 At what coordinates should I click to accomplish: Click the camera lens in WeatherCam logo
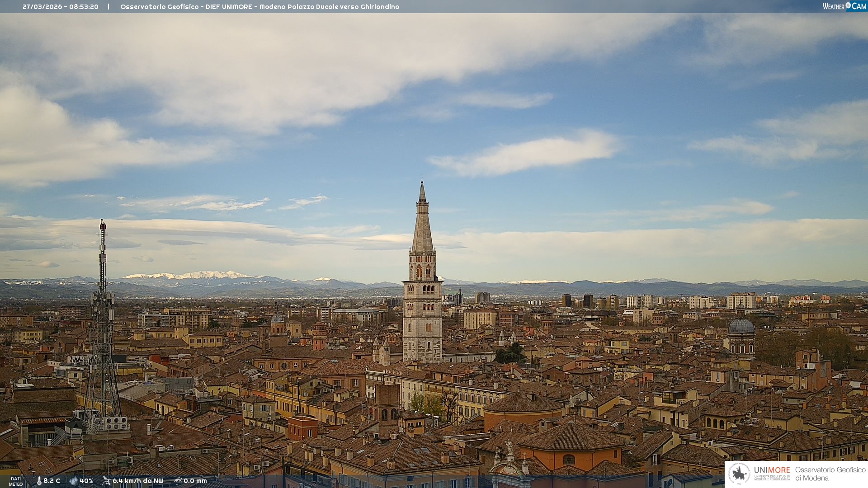pyautogui.click(x=848, y=5)
